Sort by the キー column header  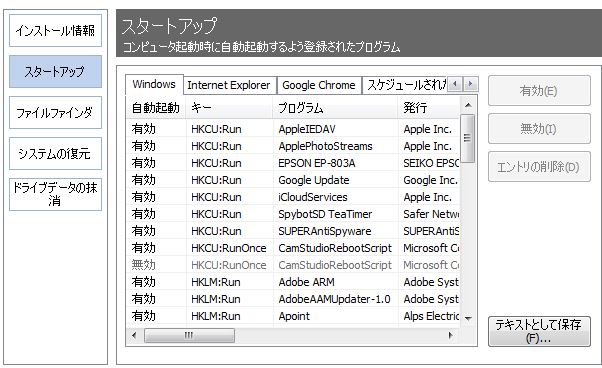229,108
